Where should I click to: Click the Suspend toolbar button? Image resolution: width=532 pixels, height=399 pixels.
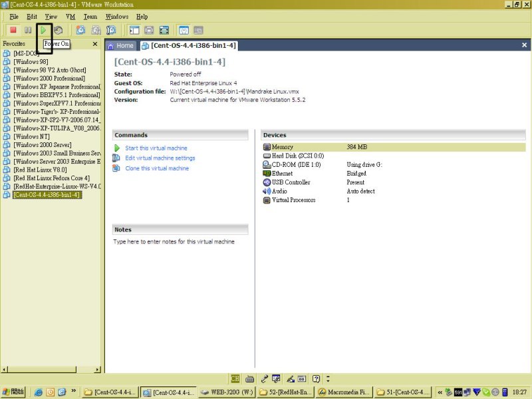coord(28,30)
